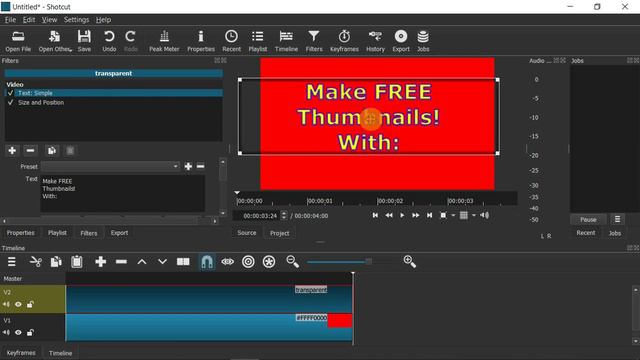Open Playlist from main toolbar
The width and height of the screenshot is (640, 360).
pos(258,41)
